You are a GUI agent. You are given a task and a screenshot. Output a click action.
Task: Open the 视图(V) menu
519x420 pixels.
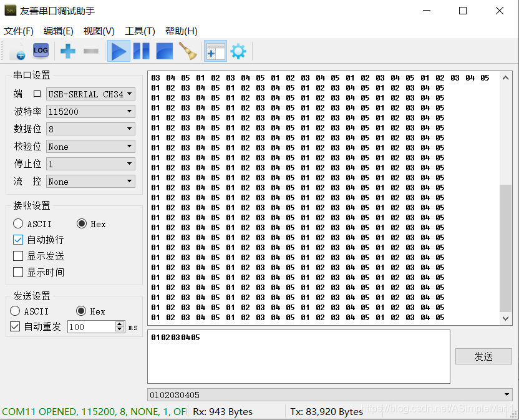99,31
